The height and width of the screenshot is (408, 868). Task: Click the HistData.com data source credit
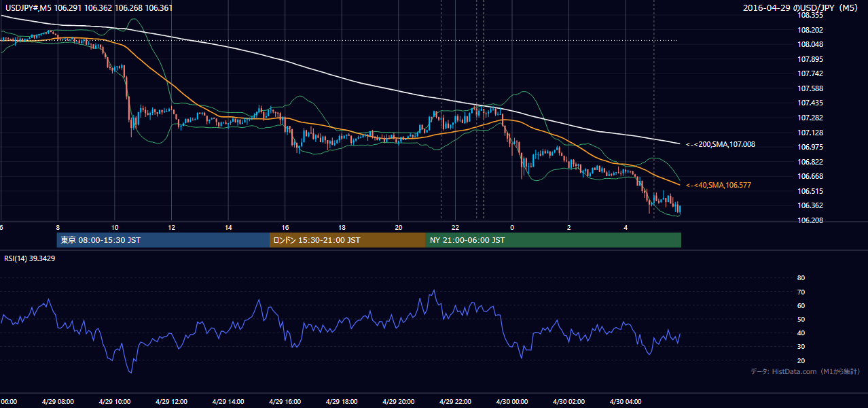(x=805, y=372)
